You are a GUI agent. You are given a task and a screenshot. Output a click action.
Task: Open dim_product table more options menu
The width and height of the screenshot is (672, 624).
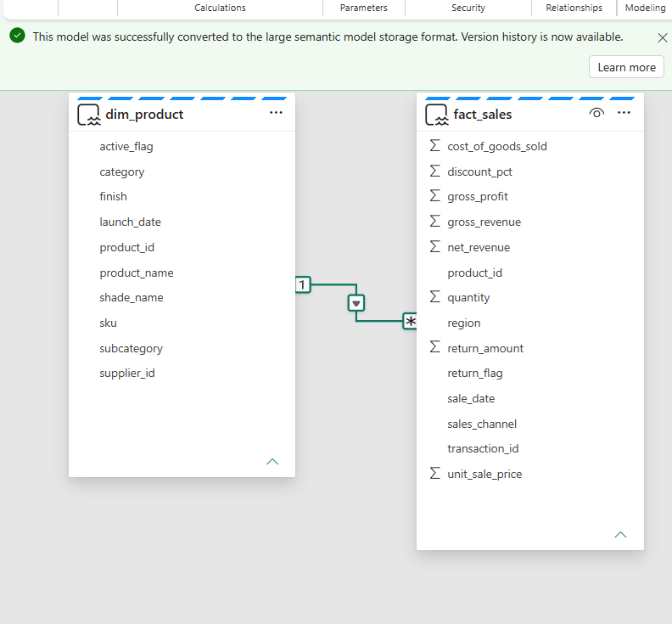click(276, 113)
